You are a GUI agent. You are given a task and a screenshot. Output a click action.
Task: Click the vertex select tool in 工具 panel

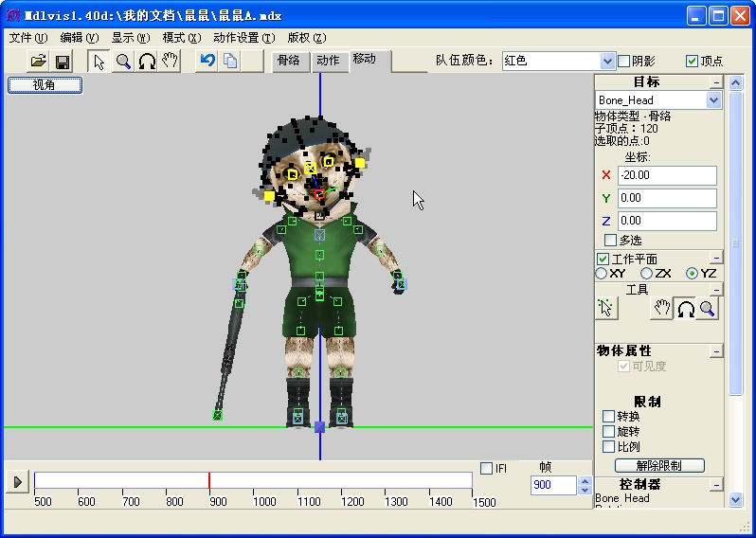[x=606, y=308]
